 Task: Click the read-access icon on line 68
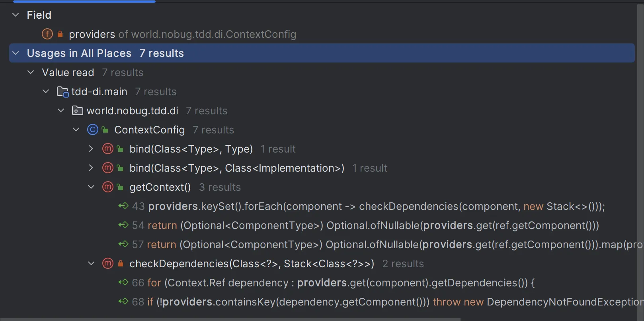click(x=123, y=301)
